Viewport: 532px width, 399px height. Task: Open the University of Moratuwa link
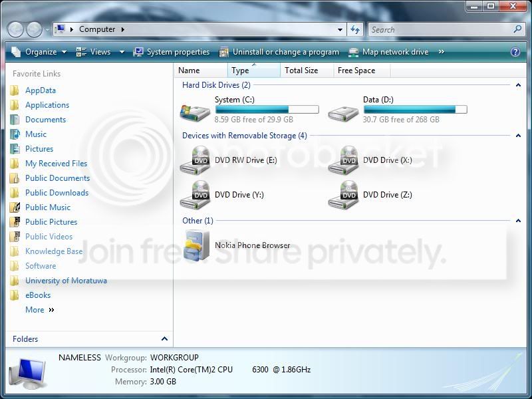pos(66,281)
